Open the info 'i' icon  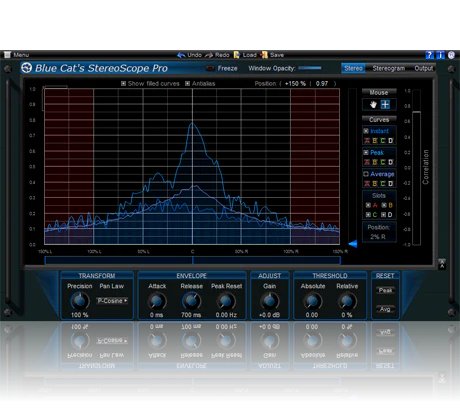click(x=441, y=55)
